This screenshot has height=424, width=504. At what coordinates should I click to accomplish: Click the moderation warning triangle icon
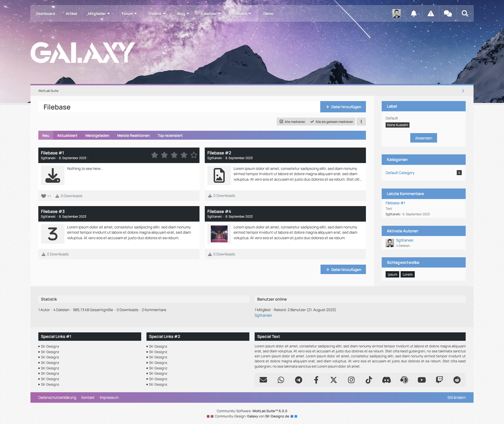click(x=430, y=13)
